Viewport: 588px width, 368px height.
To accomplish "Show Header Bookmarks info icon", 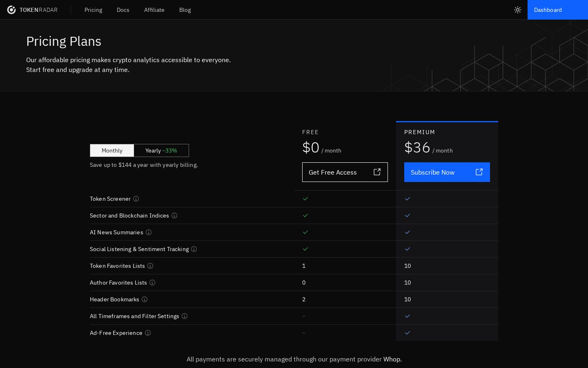I will (x=145, y=299).
